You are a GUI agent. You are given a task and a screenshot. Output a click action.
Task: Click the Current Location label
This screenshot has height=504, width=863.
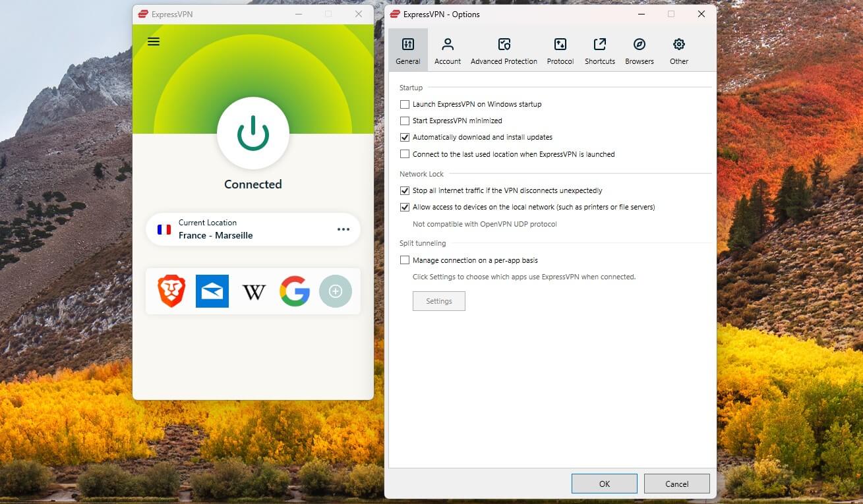point(208,223)
